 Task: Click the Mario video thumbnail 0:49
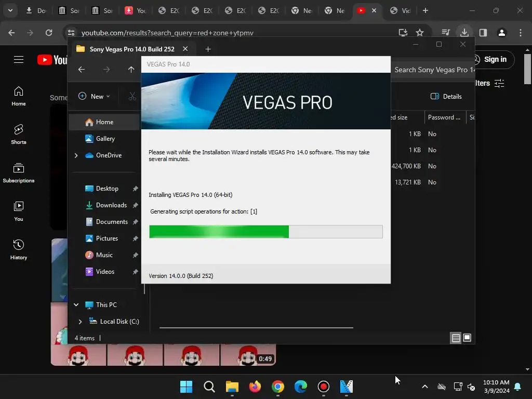coord(163,355)
